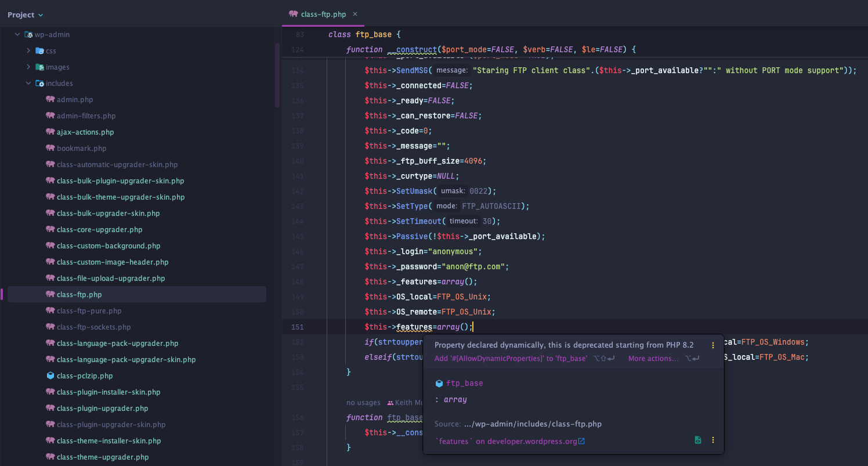Open the inspection popup's top three-dot menu
The image size is (868, 466).
[x=713, y=345]
